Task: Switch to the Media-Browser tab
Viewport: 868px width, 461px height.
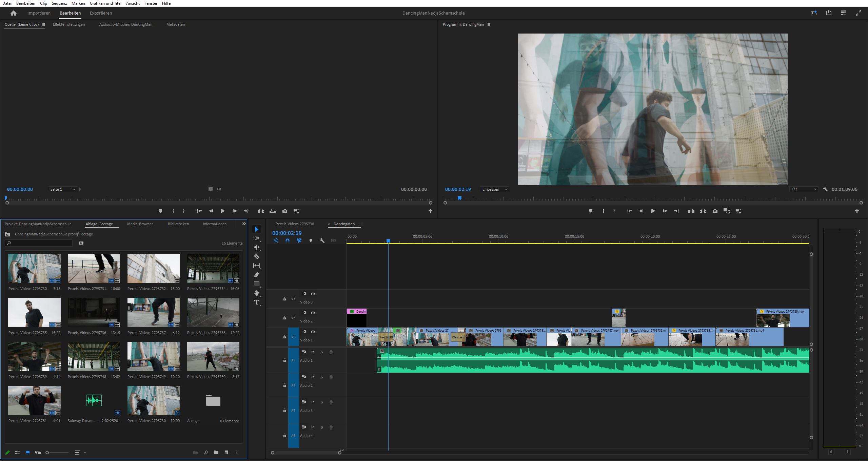Action: click(x=140, y=224)
